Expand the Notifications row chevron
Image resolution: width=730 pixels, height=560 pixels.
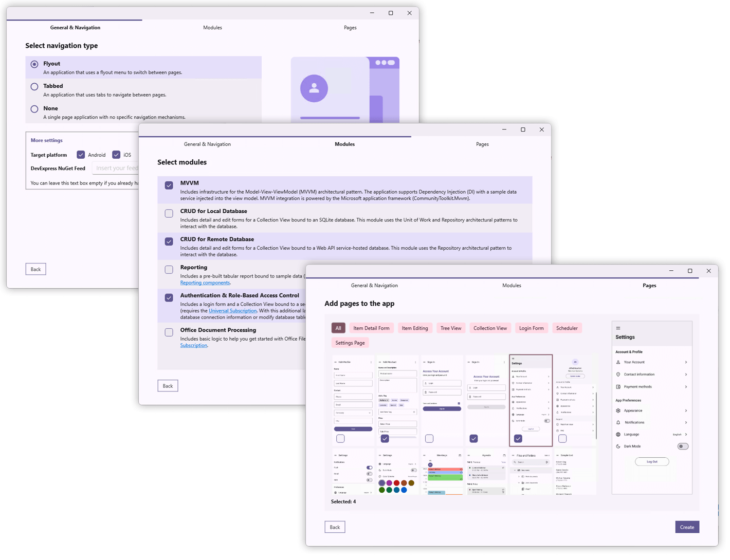686,422
